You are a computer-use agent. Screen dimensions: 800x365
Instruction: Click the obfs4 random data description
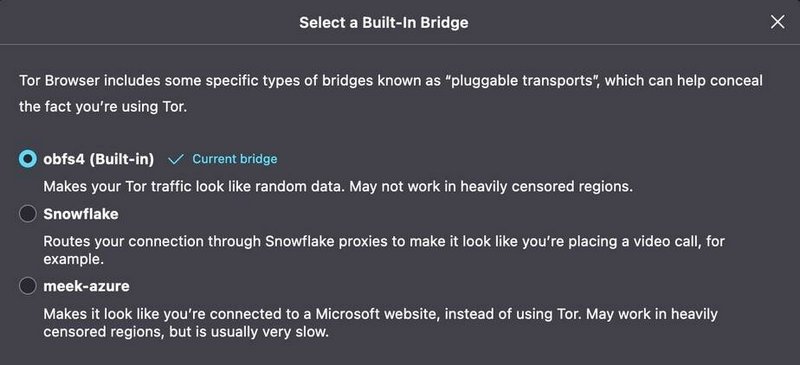click(x=338, y=186)
